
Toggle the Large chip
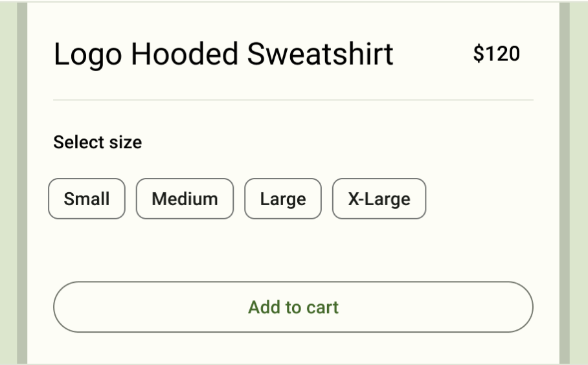283,199
